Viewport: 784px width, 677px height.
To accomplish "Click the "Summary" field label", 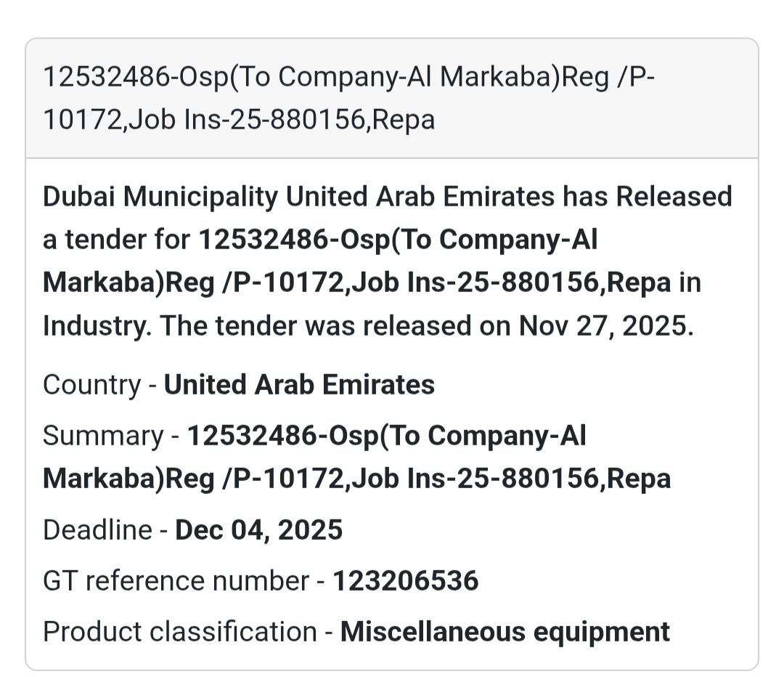I will click(103, 436).
